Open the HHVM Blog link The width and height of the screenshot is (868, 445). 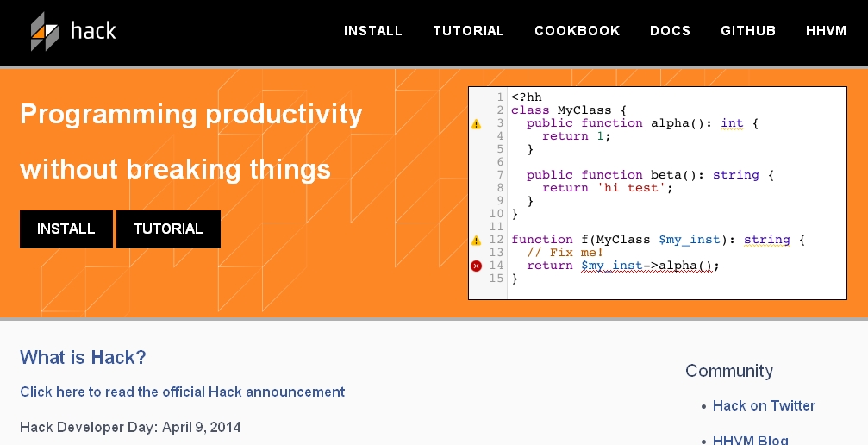(x=750, y=440)
